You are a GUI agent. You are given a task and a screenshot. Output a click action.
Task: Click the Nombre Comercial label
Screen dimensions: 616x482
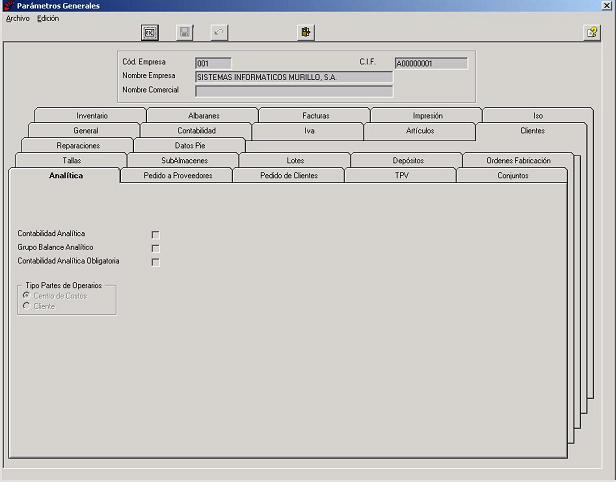[x=150, y=90]
